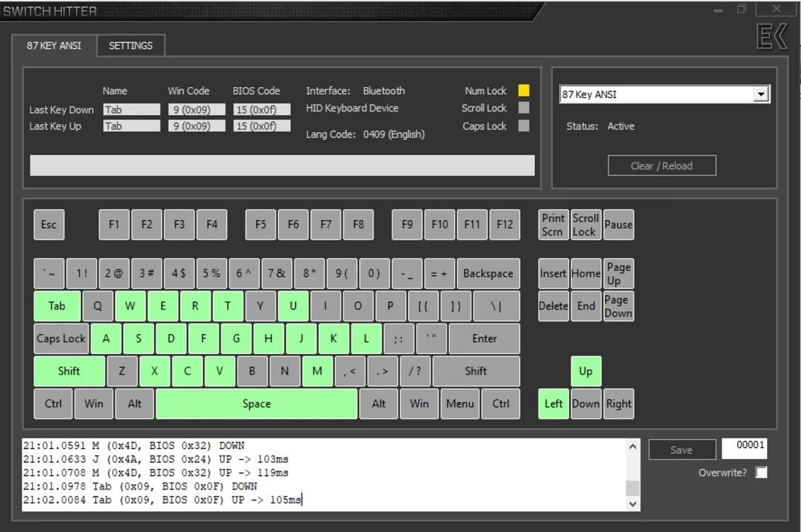Click the green Tab key tile
This screenshot has height=532, width=801.
coord(57,306)
